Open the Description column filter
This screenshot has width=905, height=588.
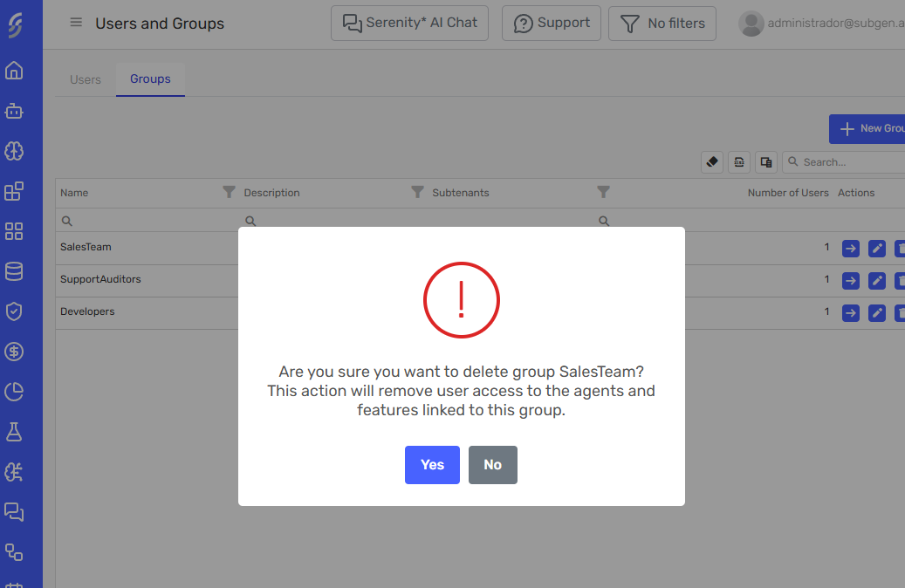417,192
